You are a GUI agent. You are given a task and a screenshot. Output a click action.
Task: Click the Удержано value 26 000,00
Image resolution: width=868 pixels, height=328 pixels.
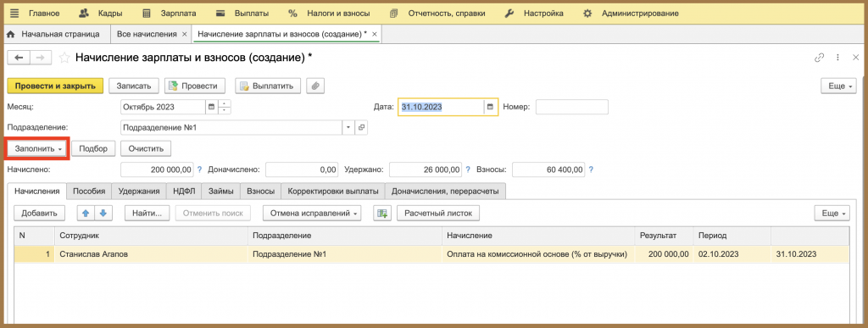point(426,170)
